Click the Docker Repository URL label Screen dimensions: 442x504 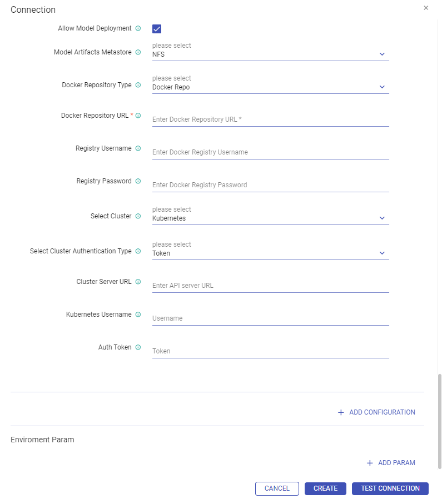click(x=95, y=116)
